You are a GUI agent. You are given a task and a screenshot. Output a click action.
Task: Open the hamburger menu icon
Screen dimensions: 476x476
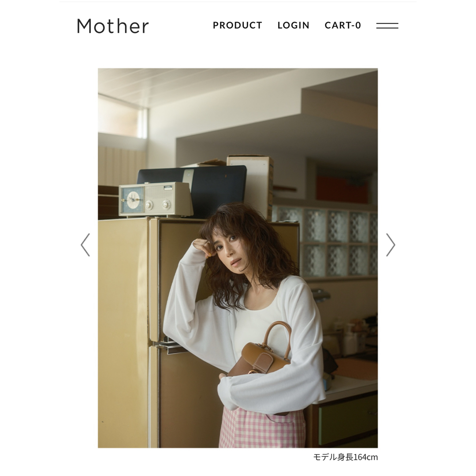coord(387,26)
